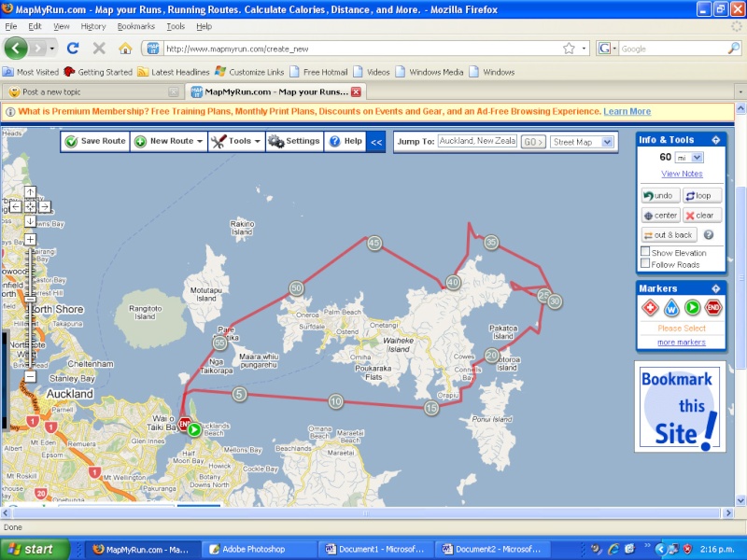The height and width of the screenshot is (560, 747).
Task: Open the Help menu in menu bar
Action: point(204,27)
